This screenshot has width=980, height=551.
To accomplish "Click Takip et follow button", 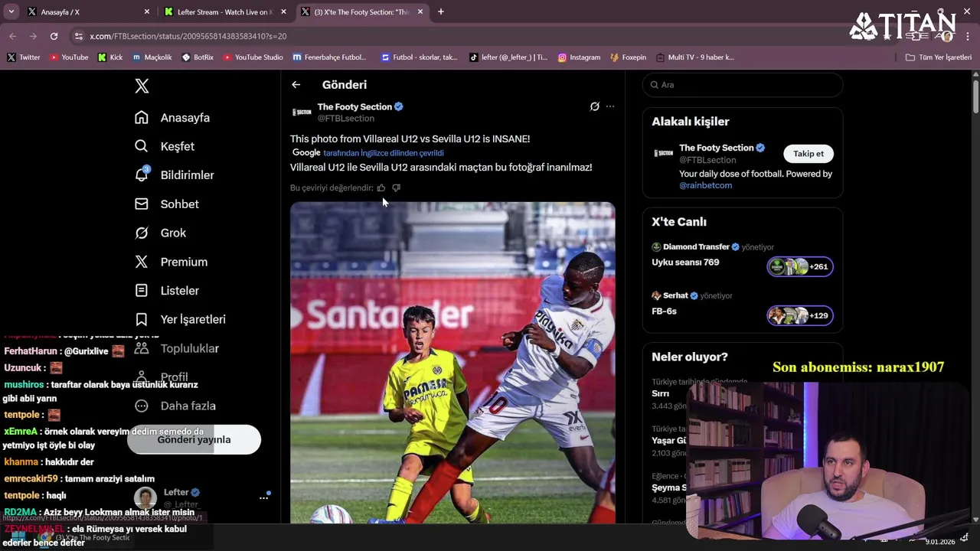I will (x=808, y=154).
